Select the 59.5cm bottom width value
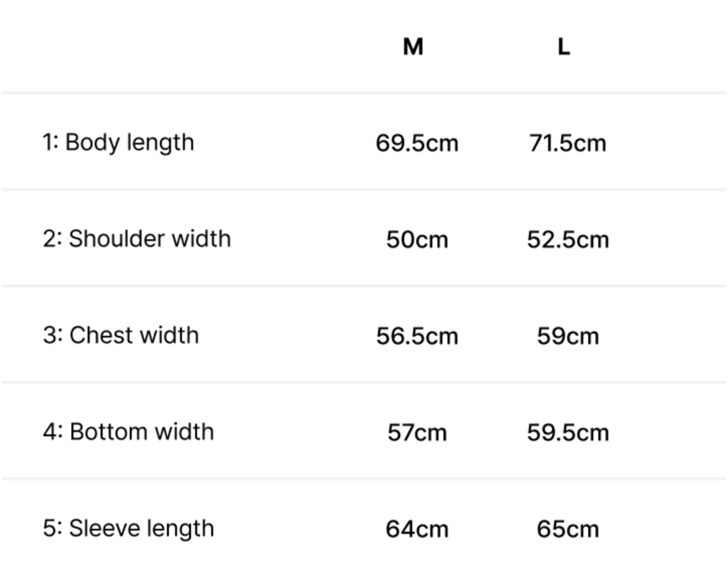The width and height of the screenshot is (728, 572). tap(567, 432)
